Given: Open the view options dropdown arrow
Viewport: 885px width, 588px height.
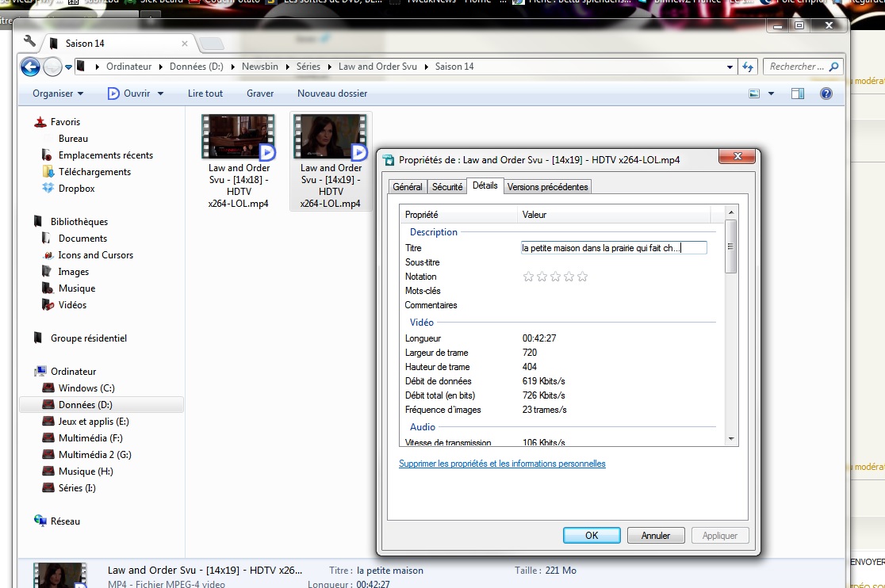Looking at the screenshot, I should click(x=771, y=94).
